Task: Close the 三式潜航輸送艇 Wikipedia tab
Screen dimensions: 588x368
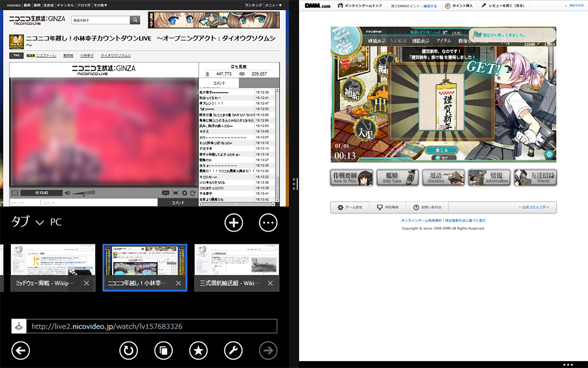Action: (x=270, y=283)
